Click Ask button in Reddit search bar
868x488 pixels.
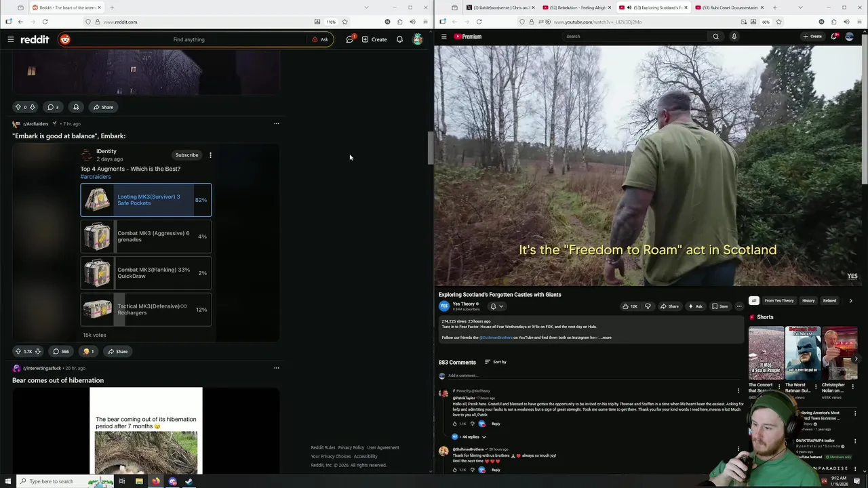(x=320, y=39)
